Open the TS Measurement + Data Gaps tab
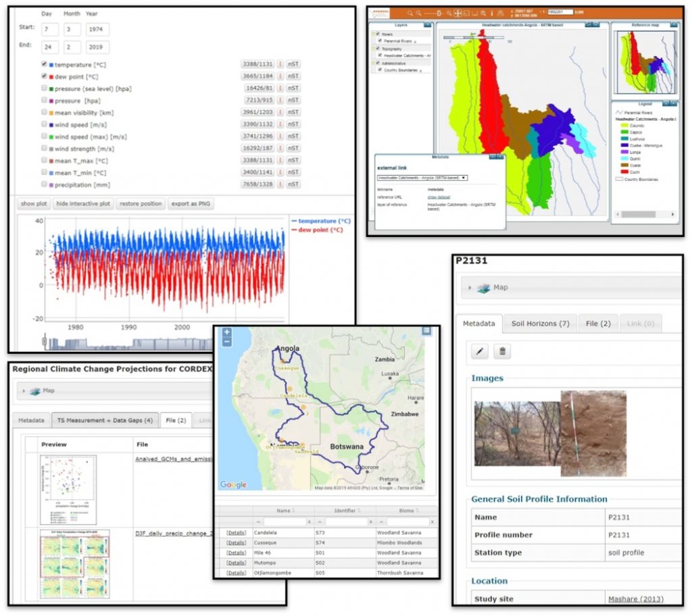Screen dimensions: 692x616 [x=105, y=420]
